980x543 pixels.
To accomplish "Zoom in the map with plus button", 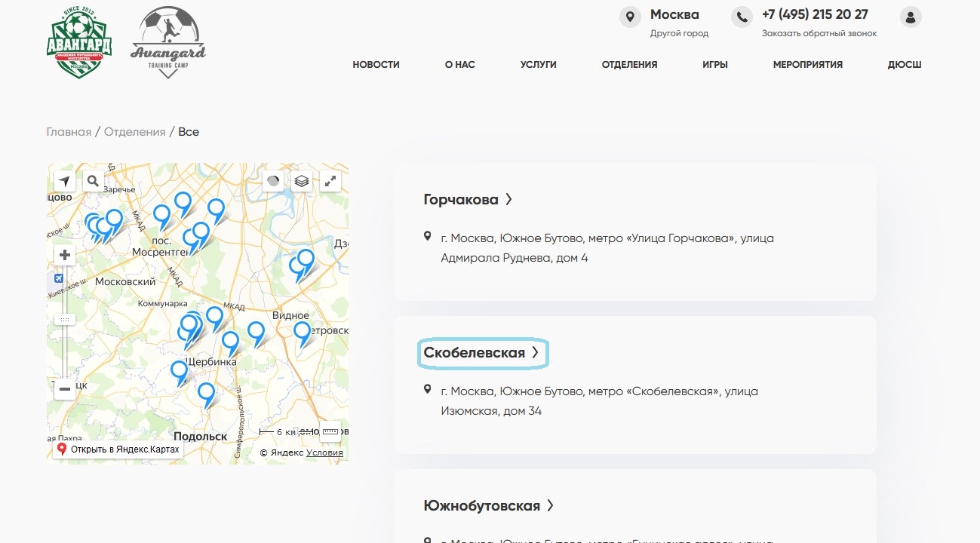I will pyautogui.click(x=65, y=255).
